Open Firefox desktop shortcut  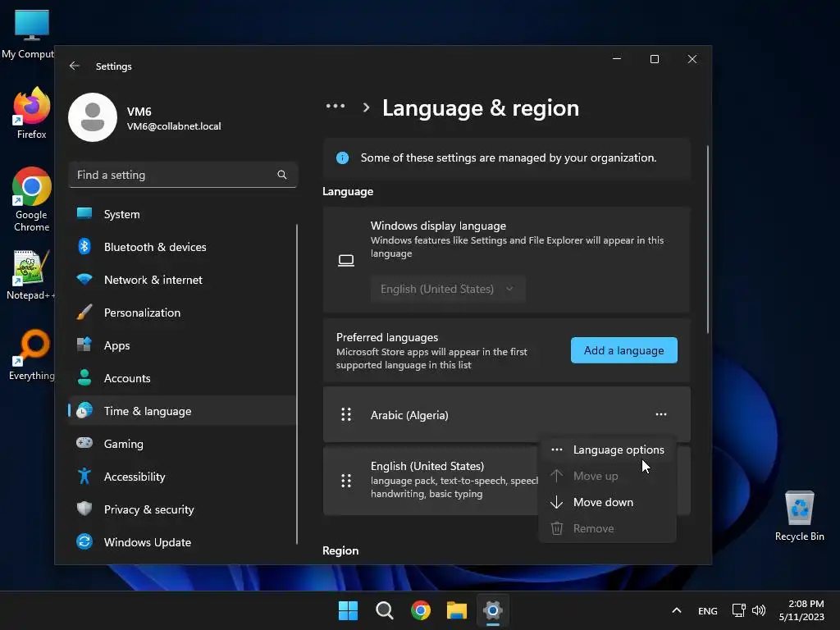click(x=32, y=113)
